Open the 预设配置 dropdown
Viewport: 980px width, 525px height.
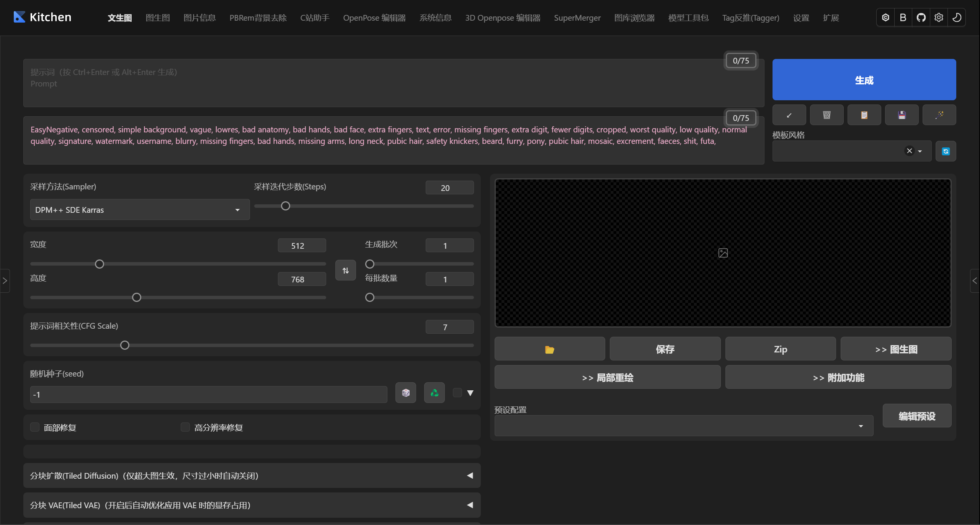click(683, 426)
